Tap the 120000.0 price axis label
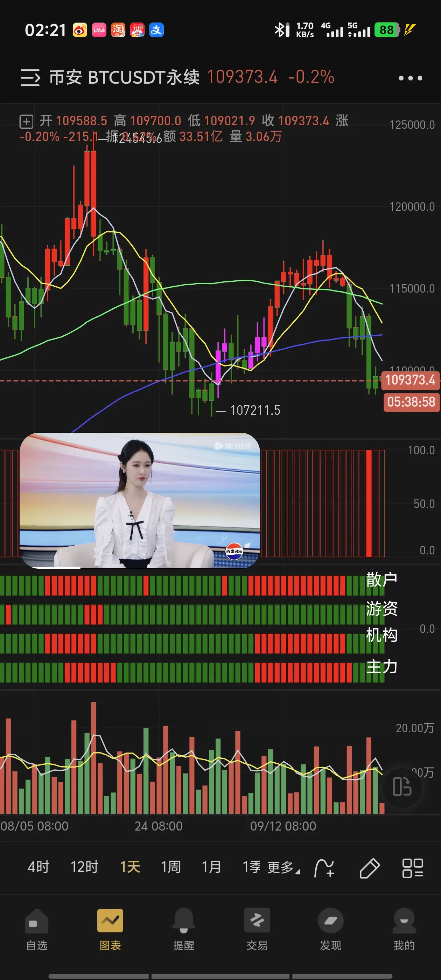This screenshot has width=441, height=980. [x=412, y=206]
